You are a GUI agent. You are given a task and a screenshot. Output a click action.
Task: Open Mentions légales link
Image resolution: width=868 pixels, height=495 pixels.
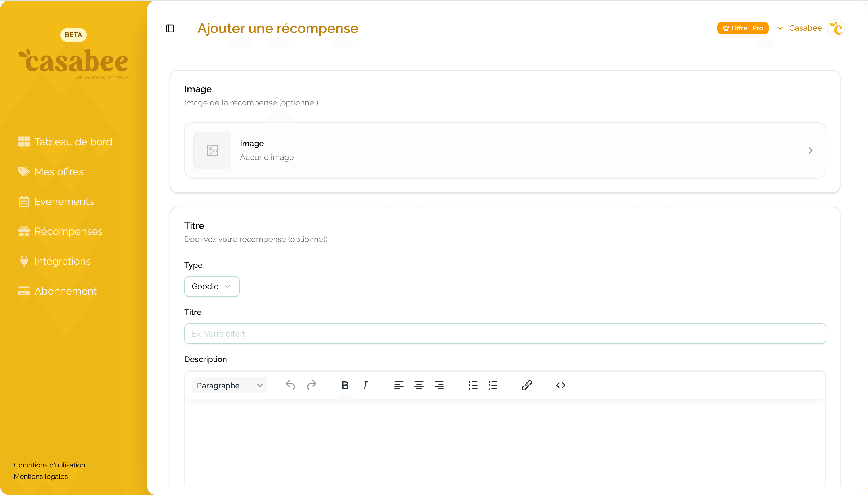41,476
